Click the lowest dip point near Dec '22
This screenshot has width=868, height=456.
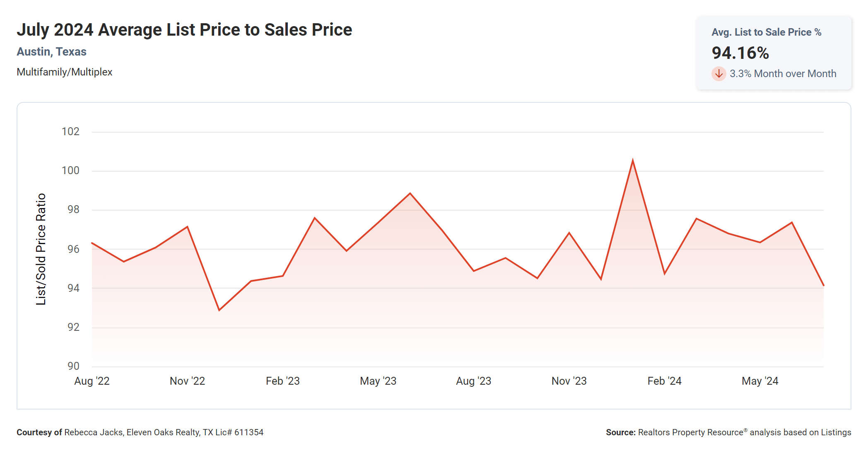click(x=219, y=310)
